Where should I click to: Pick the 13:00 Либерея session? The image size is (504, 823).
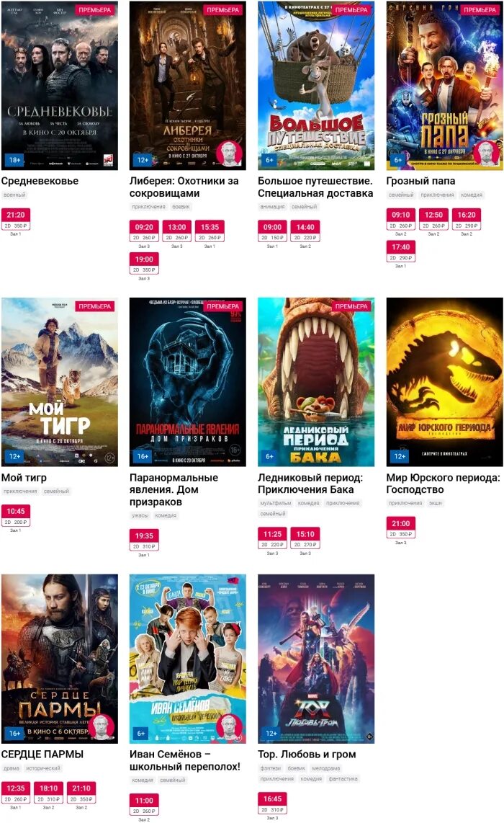(x=176, y=231)
